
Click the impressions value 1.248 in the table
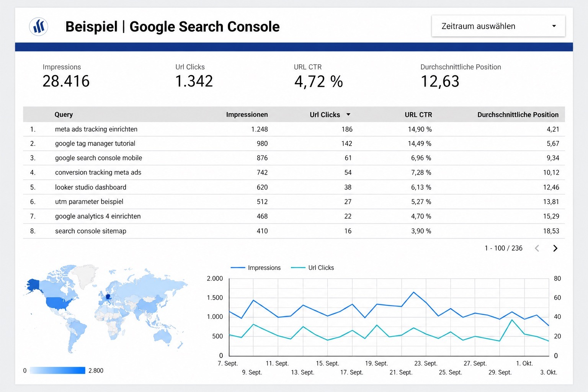tap(260, 129)
